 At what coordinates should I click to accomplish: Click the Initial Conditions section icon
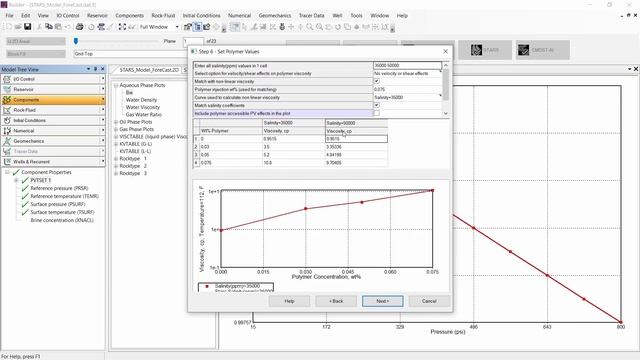coord(7,120)
